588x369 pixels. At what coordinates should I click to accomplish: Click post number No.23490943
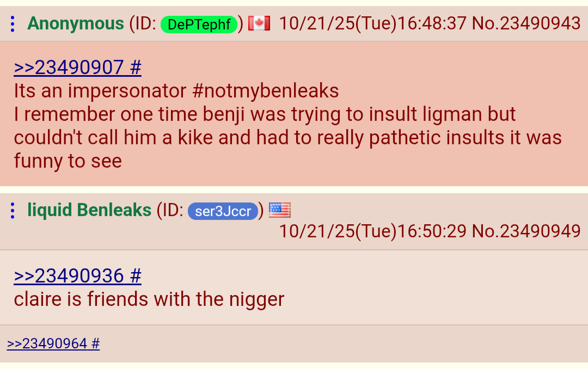click(x=526, y=23)
